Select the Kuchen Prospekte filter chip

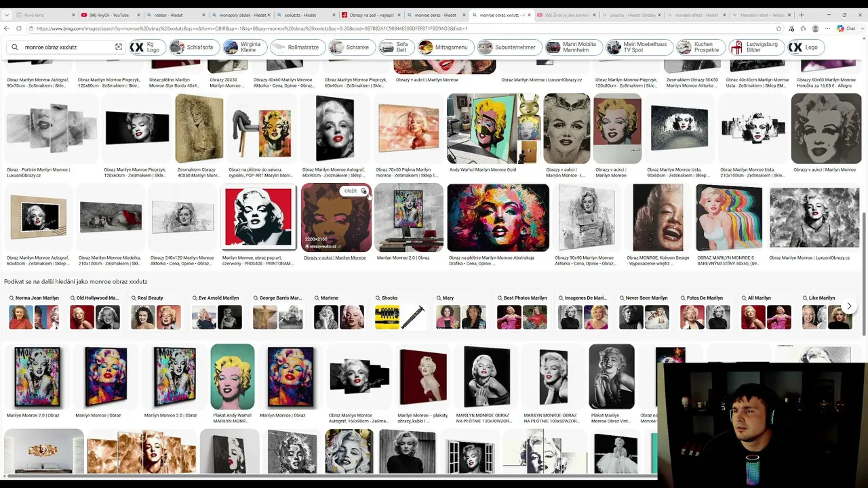pos(700,47)
